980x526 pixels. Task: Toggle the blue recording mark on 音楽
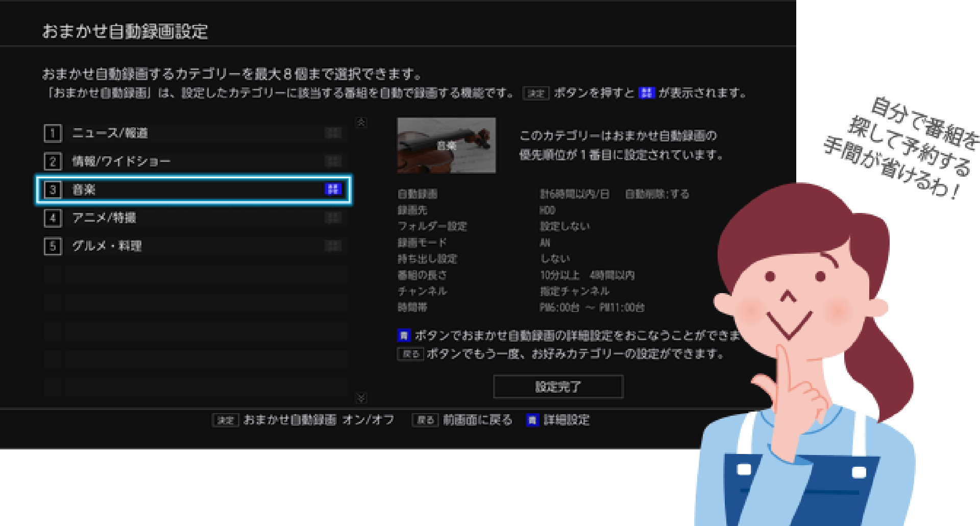point(333,189)
